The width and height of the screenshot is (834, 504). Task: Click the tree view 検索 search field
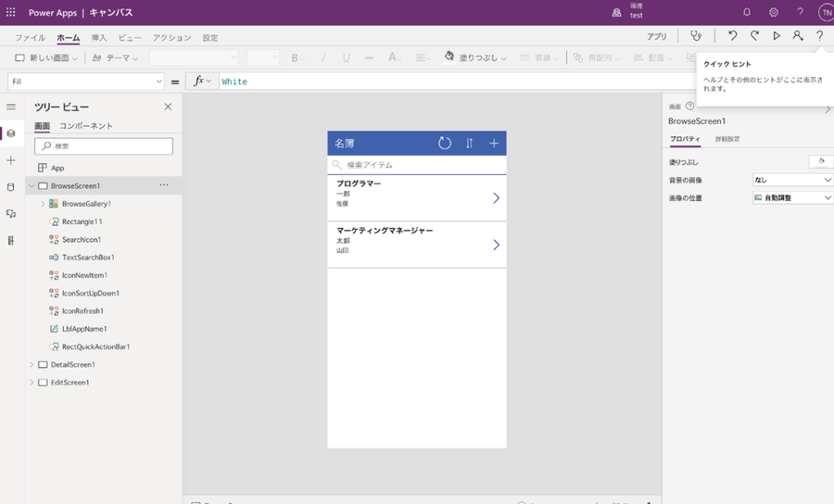click(104, 146)
